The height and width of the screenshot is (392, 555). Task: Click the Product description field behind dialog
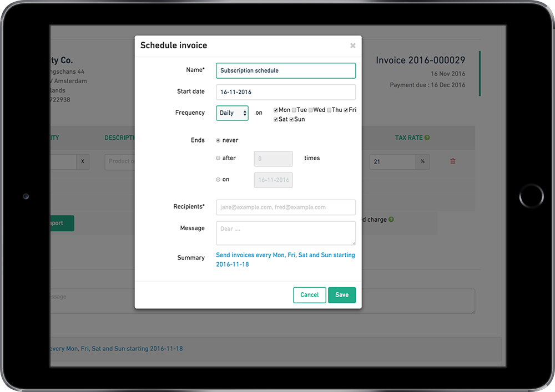pos(120,161)
